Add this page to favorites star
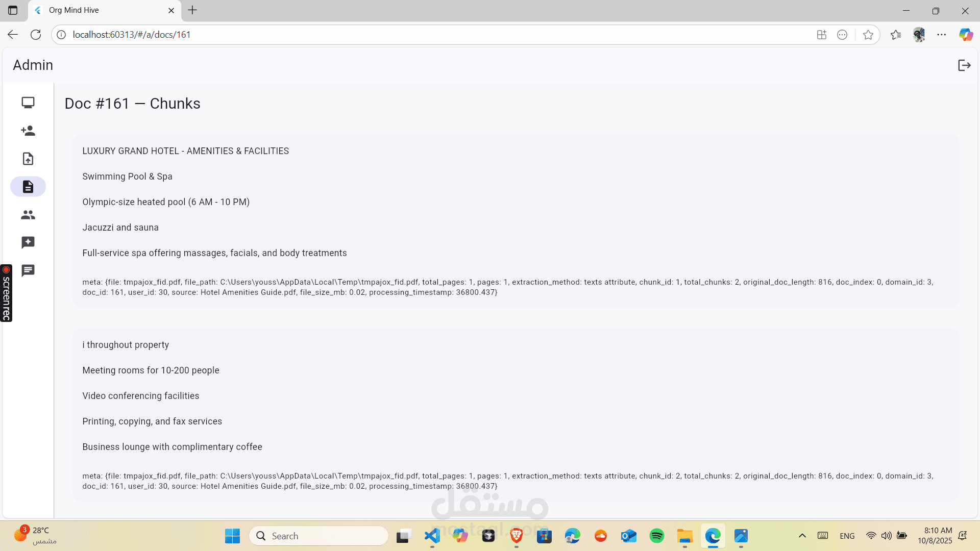The image size is (980, 551). click(868, 35)
